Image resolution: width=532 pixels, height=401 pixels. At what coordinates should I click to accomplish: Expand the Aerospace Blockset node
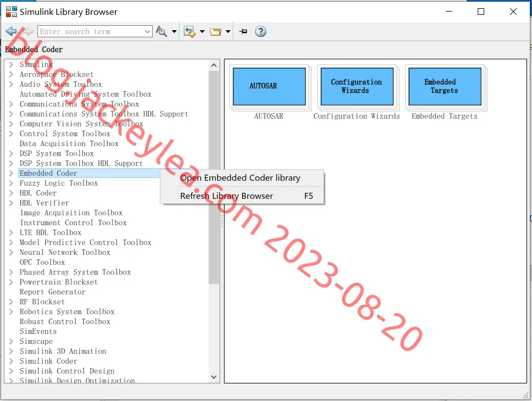[11, 74]
